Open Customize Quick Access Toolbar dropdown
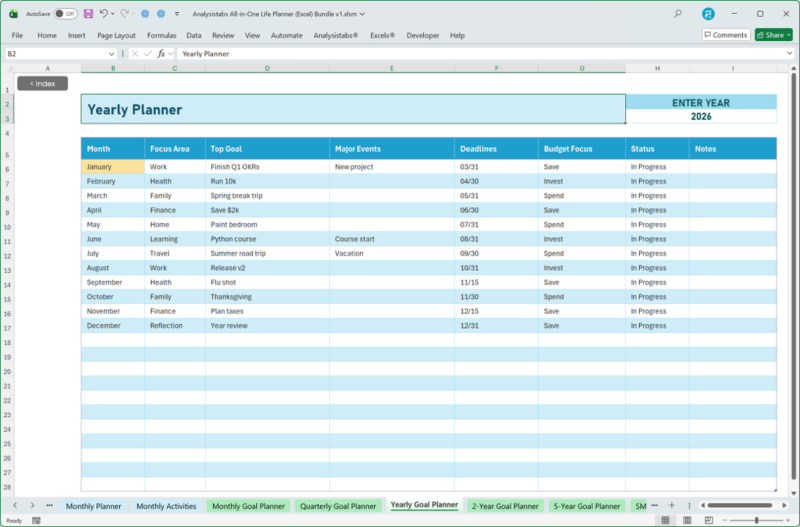800x527 pixels. point(176,14)
